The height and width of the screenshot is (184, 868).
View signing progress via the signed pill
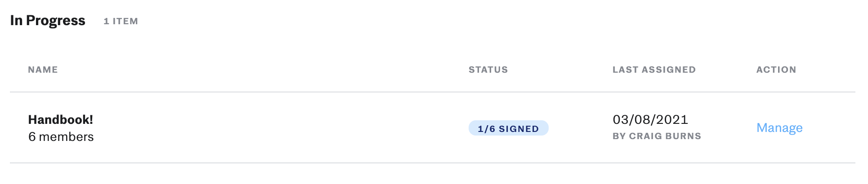pyautogui.click(x=508, y=128)
